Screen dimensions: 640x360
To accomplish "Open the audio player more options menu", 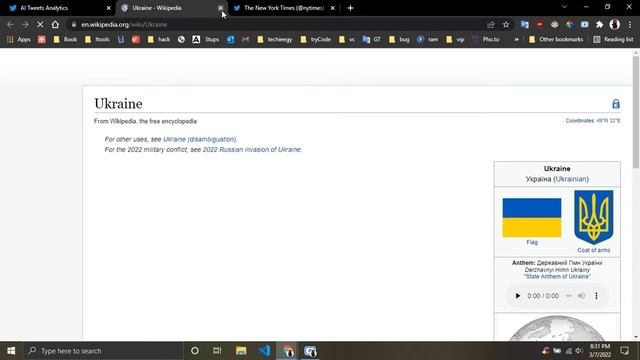I will tap(596, 296).
